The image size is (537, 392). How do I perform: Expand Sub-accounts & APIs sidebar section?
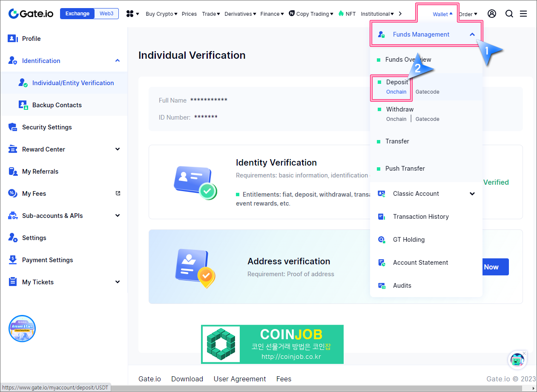[118, 215]
